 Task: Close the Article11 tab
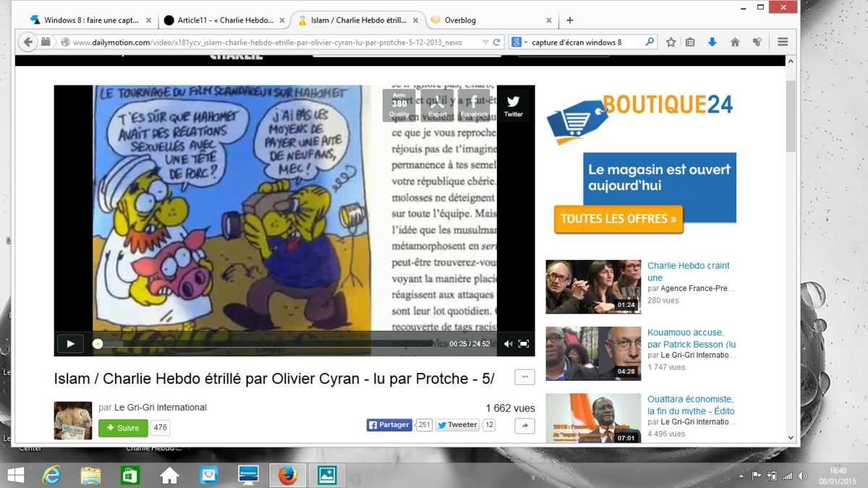[x=281, y=20]
